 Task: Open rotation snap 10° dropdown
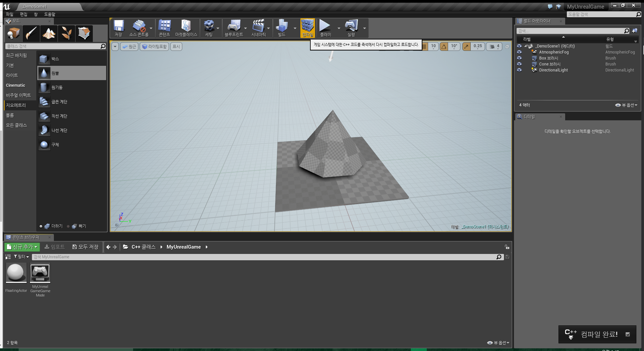coord(454,47)
